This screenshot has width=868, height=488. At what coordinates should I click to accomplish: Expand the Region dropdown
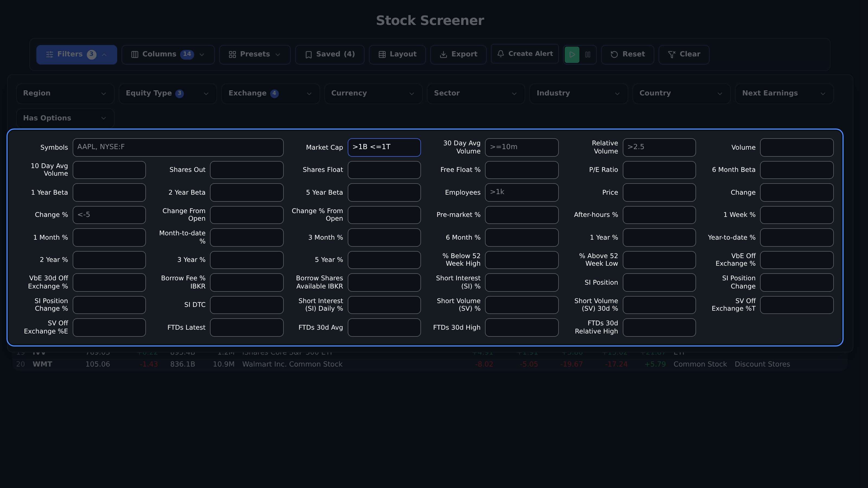point(65,94)
